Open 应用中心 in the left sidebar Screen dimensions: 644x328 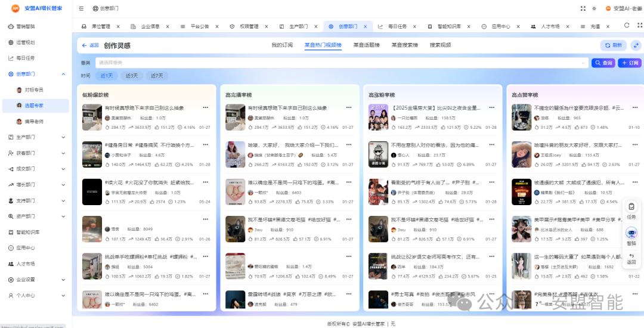(x=27, y=248)
